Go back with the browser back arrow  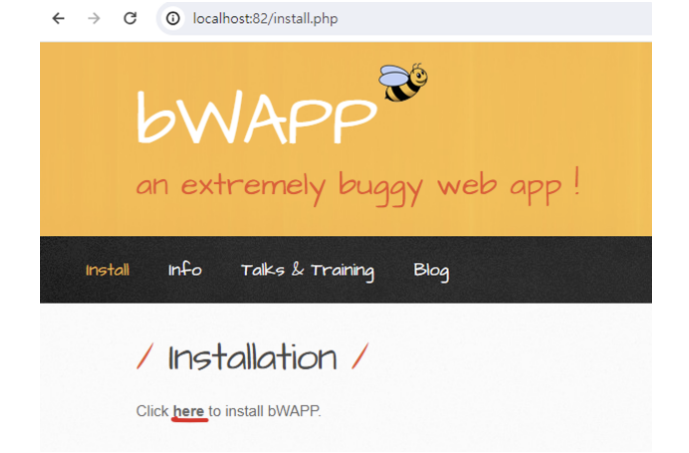point(58,18)
